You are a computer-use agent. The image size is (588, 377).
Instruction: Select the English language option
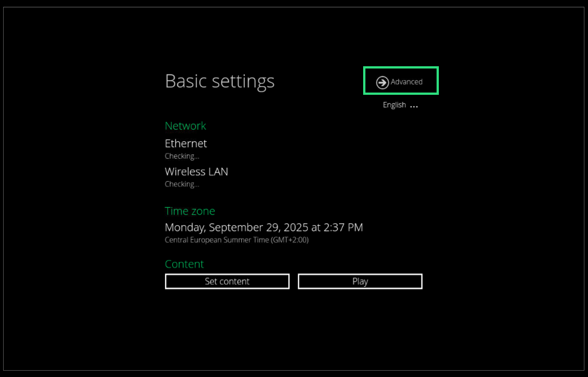[394, 105]
